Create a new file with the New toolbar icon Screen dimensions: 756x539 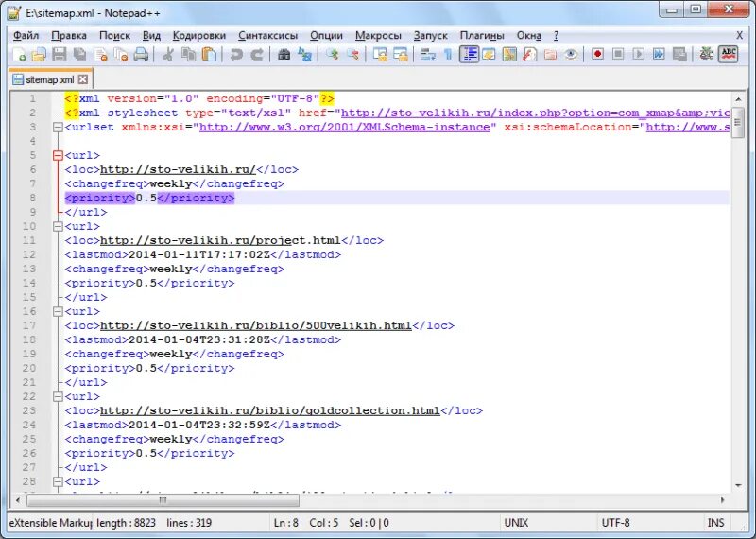(x=19, y=54)
